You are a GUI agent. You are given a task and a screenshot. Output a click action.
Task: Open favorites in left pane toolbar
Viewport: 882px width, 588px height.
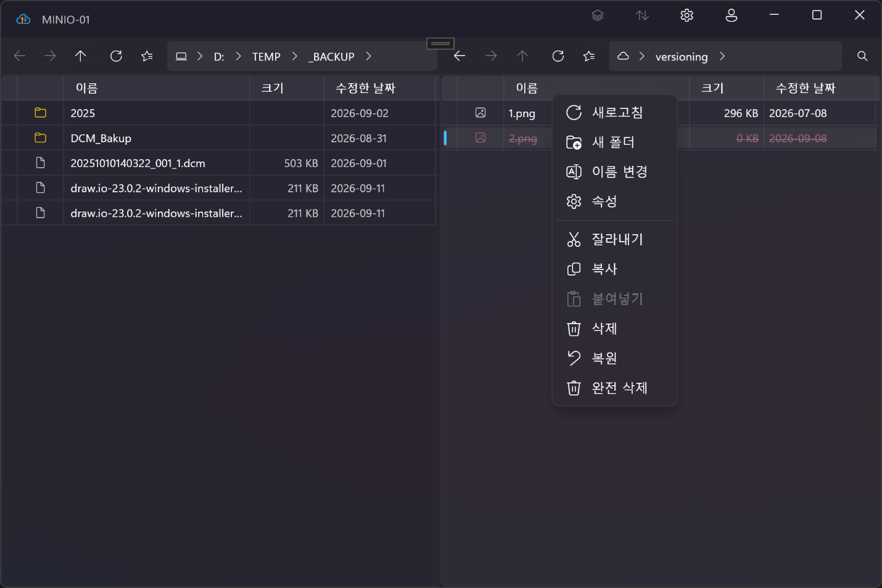pyautogui.click(x=147, y=56)
